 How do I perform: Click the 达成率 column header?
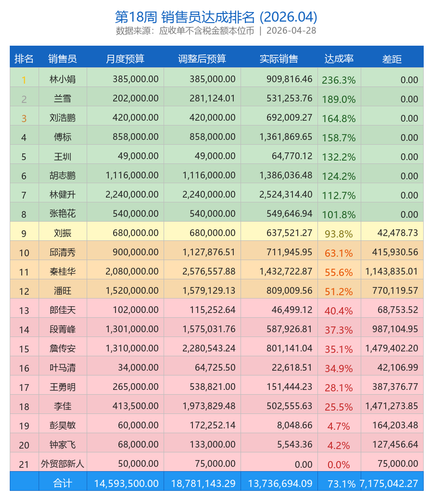tap(339, 59)
